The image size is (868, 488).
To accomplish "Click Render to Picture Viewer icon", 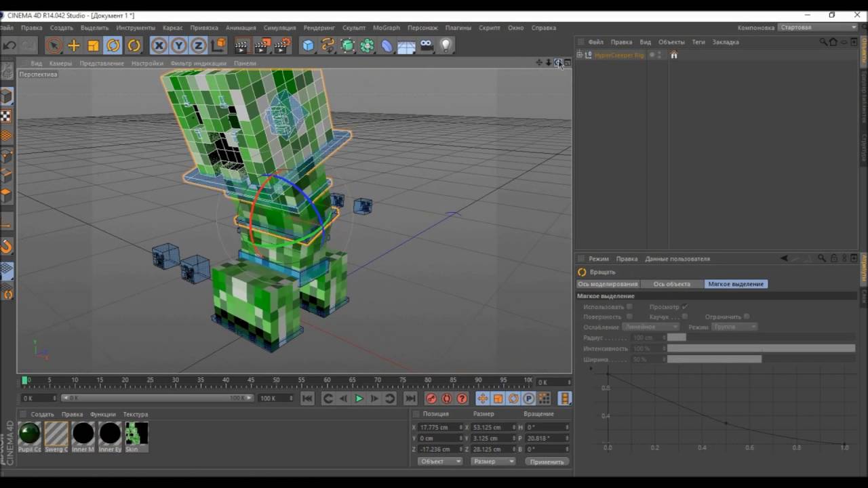I will click(x=262, y=45).
